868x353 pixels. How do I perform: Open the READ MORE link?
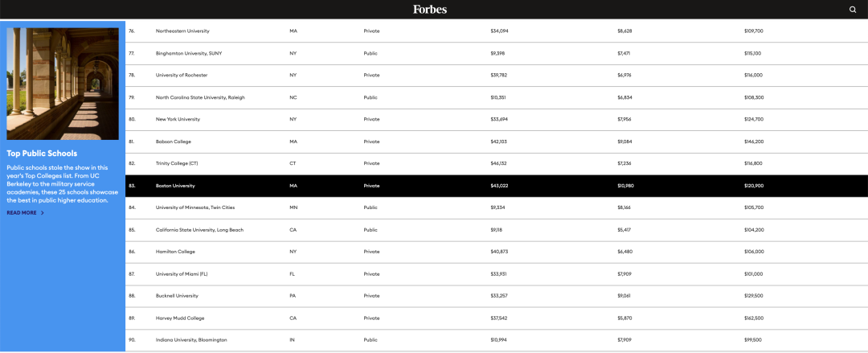pyautogui.click(x=26, y=213)
